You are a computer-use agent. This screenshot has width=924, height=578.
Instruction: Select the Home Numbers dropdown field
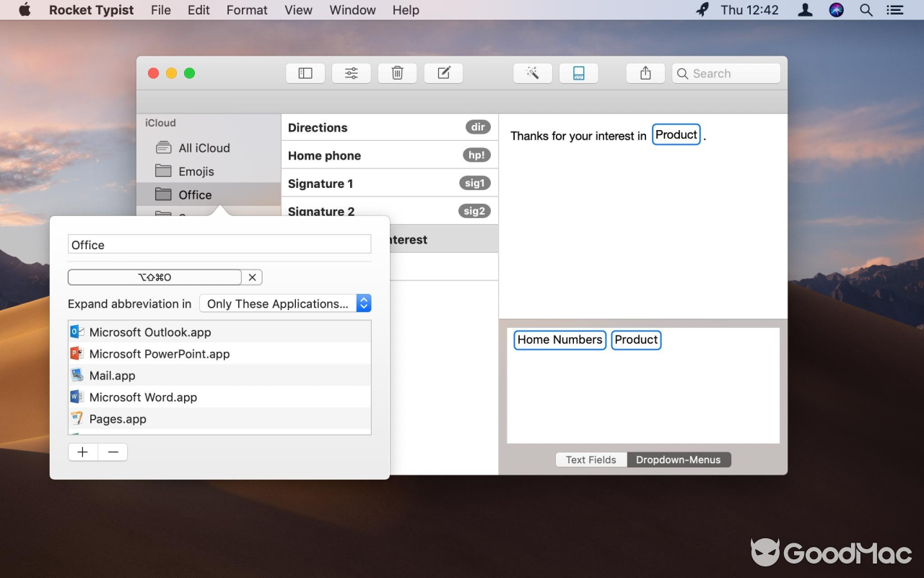pos(559,340)
